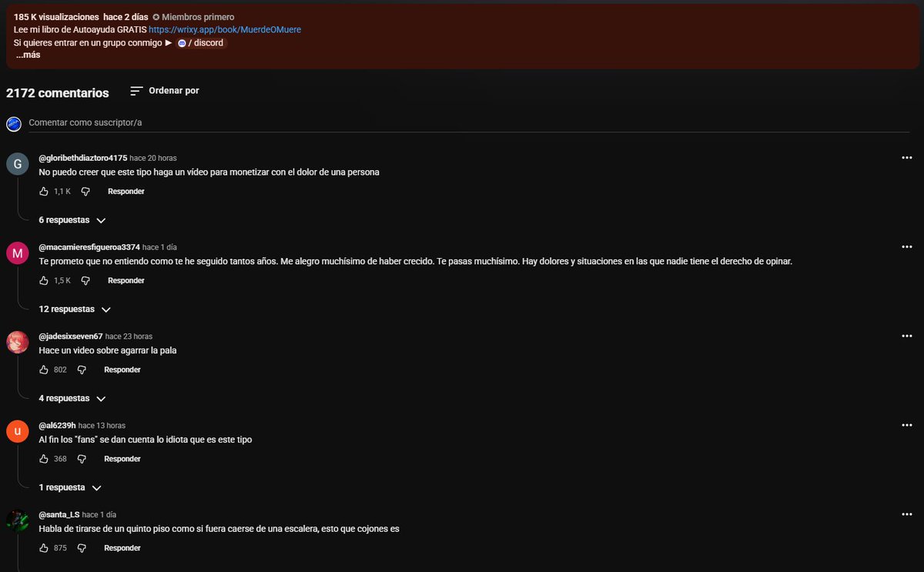Open @jadesixseven67 channel name link
Screen dimensions: 924x572
(71, 336)
